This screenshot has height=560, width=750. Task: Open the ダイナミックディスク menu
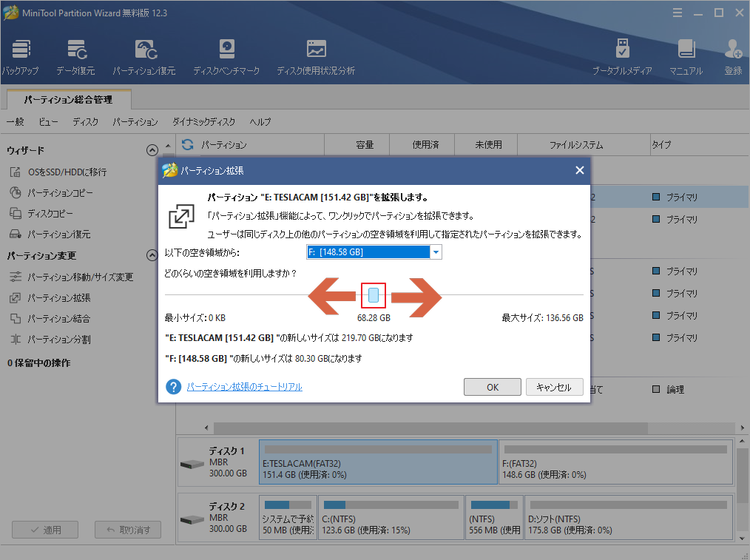point(203,122)
